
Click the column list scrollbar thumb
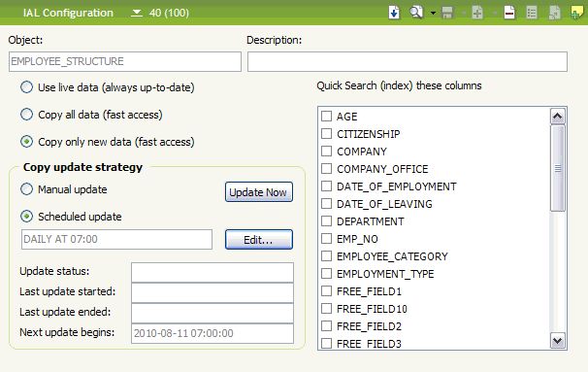tap(558, 168)
